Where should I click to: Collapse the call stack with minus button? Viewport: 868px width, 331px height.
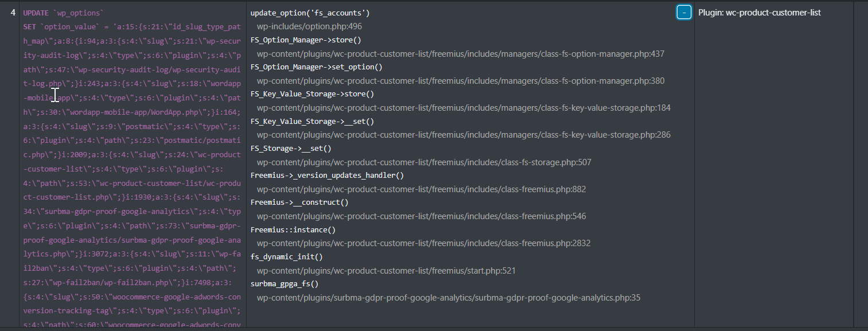[x=684, y=12]
